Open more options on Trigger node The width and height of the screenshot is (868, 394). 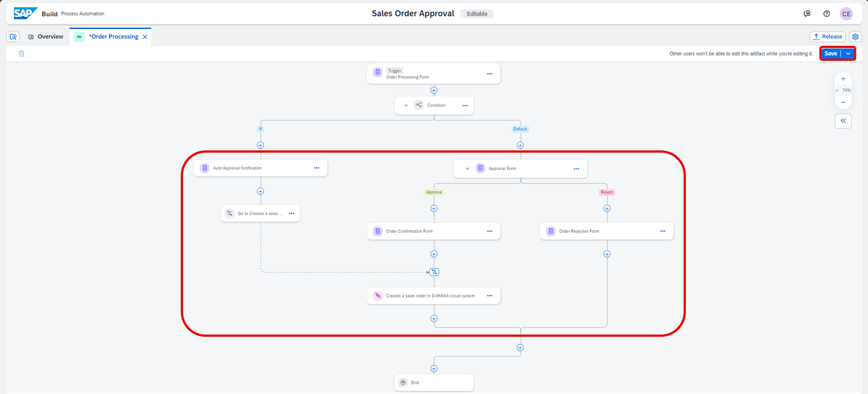coord(489,74)
